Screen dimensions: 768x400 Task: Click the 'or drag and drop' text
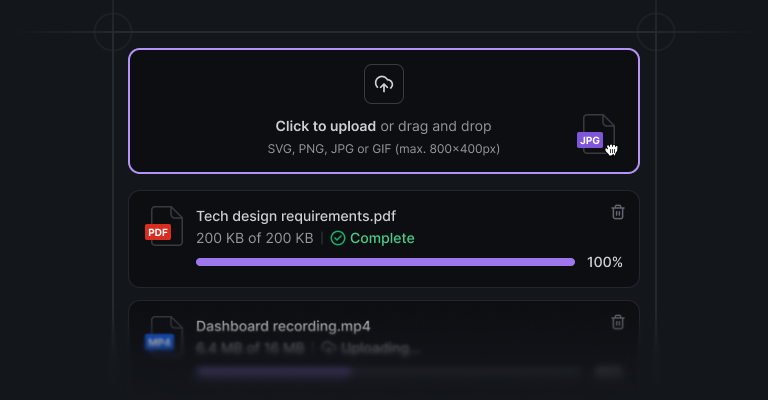click(x=436, y=126)
